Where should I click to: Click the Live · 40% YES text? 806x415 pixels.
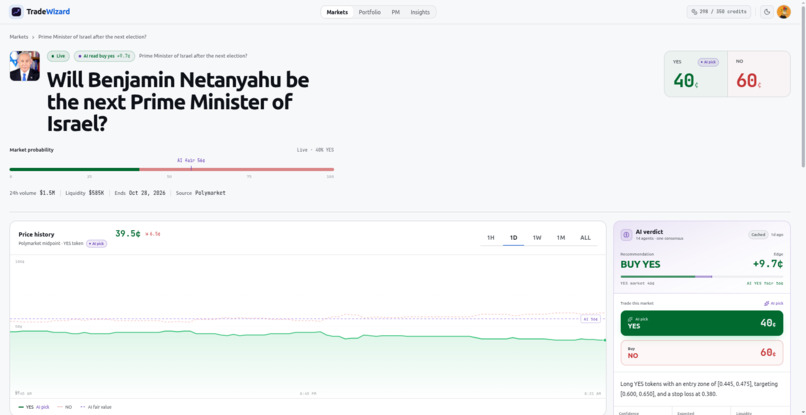[x=315, y=150]
